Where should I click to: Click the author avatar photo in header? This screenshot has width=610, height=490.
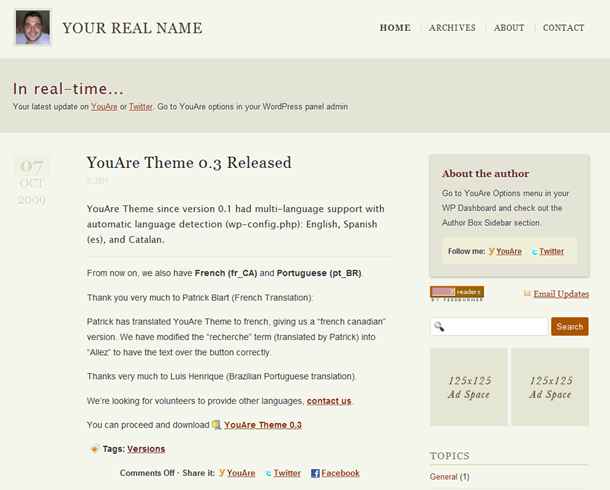[x=33, y=28]
